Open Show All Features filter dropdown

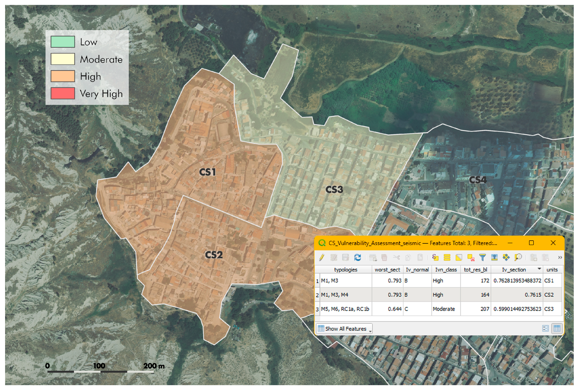344,329
